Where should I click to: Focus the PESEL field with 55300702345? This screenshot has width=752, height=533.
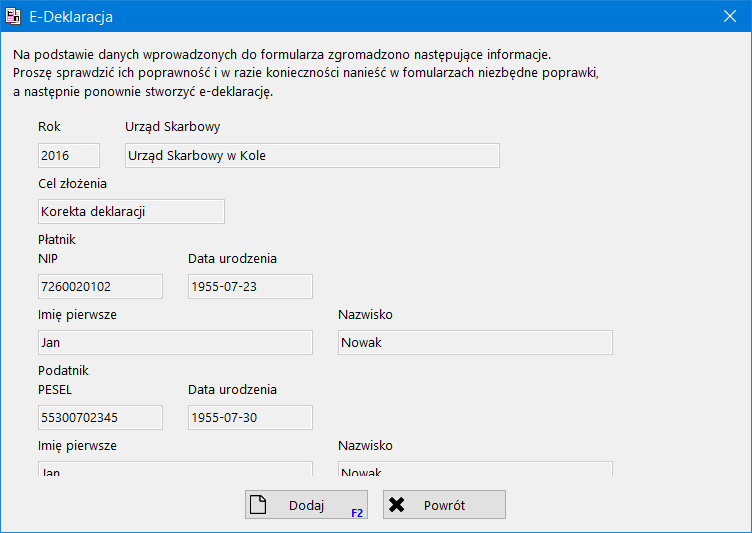[x=99, y=417]
